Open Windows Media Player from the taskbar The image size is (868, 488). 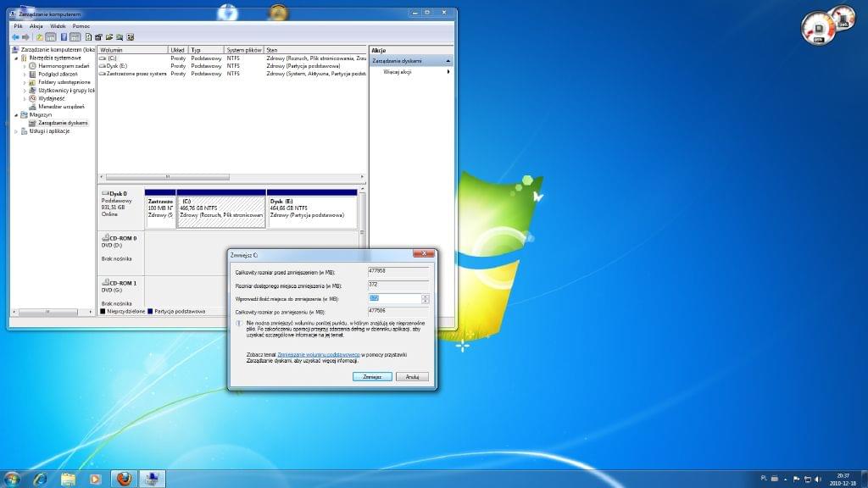pyautogui.click(x=95, y=479)
